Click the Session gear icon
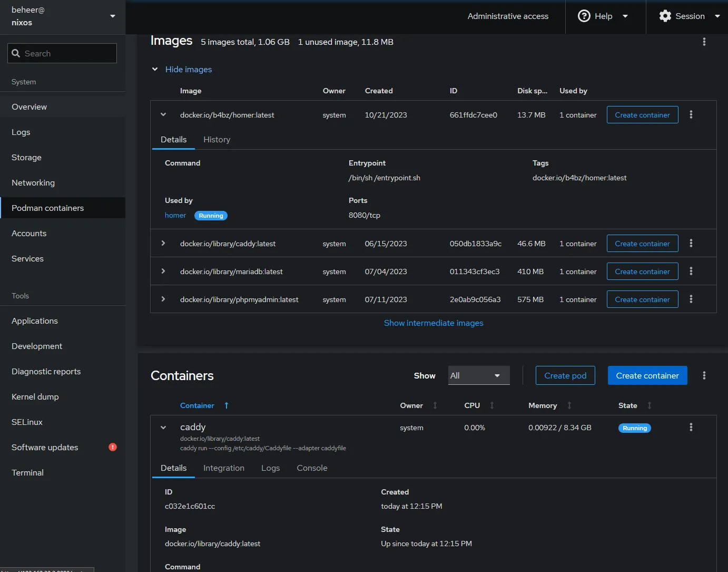The width and height of the screenshot is (728, 572). click(x=665, y=16)
